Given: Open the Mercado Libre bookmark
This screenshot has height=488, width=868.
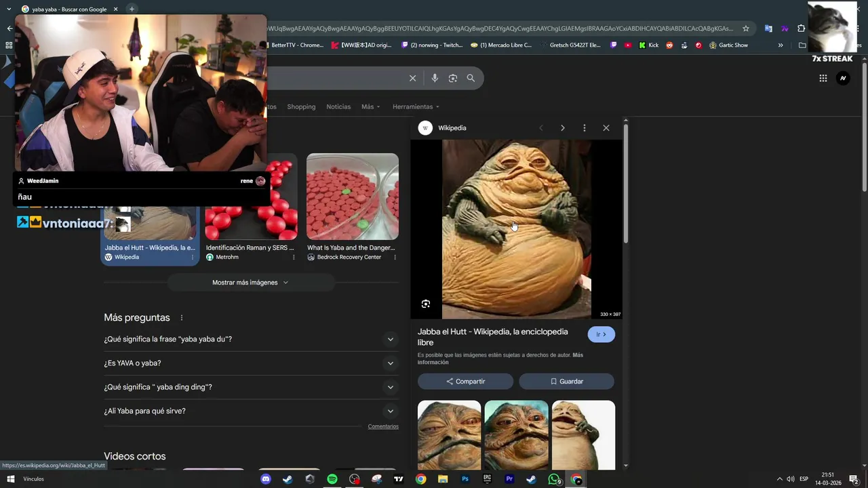Looking at the screenshot, I should (501, 45).
